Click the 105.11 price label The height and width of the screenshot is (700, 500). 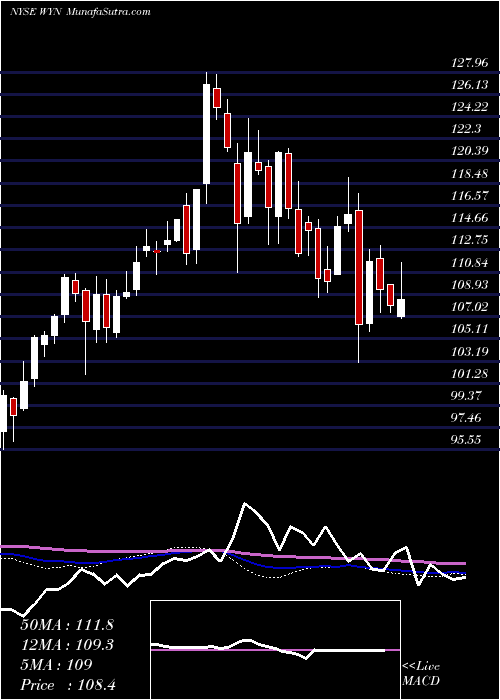(x=470, y=329)
